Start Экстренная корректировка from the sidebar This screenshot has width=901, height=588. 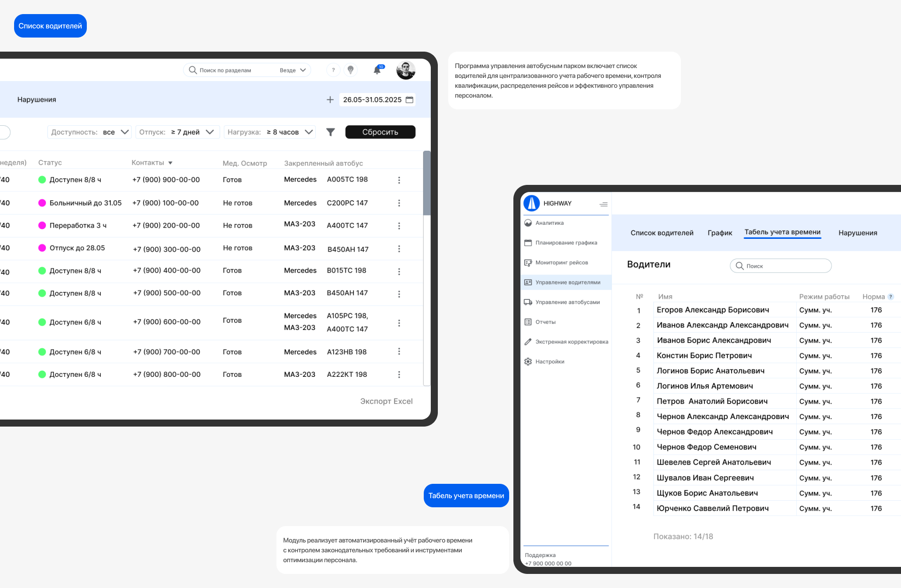(572, 341)
